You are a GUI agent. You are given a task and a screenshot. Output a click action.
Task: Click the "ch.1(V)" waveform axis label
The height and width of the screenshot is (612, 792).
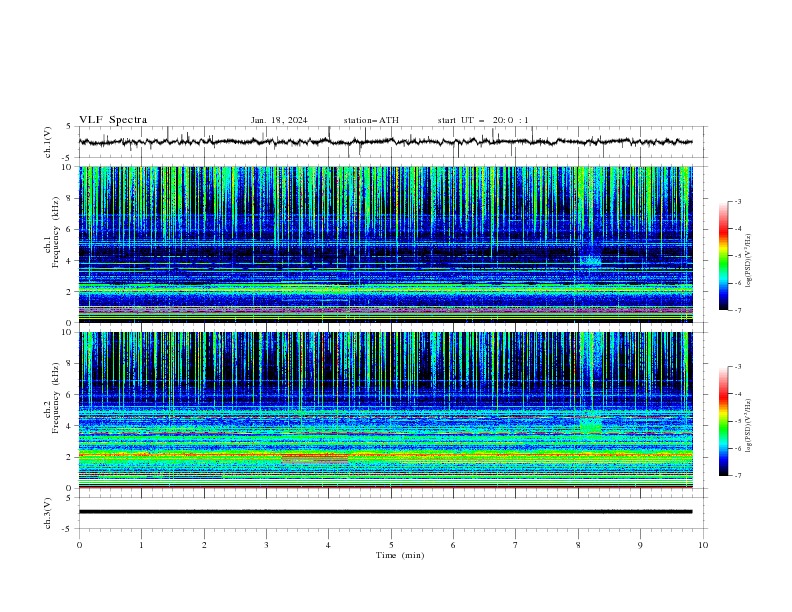click(48, 142)
